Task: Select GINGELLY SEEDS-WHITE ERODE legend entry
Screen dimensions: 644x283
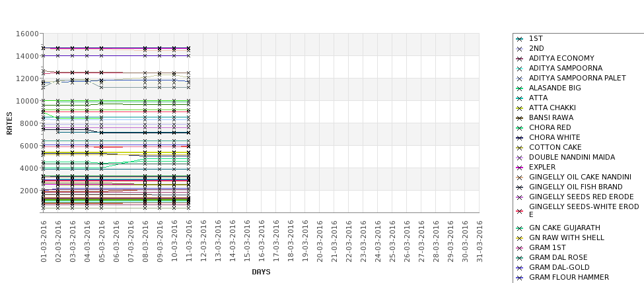Action: point(584,210)
